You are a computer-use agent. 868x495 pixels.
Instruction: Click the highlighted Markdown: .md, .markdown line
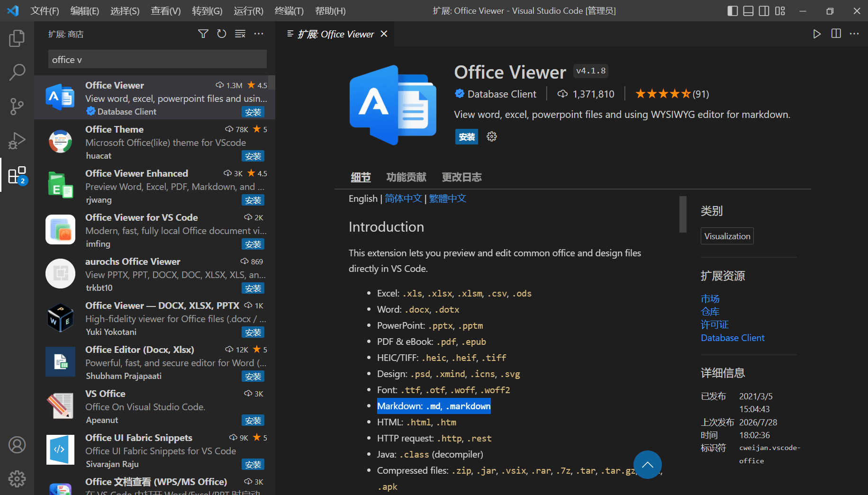(434, 406)
